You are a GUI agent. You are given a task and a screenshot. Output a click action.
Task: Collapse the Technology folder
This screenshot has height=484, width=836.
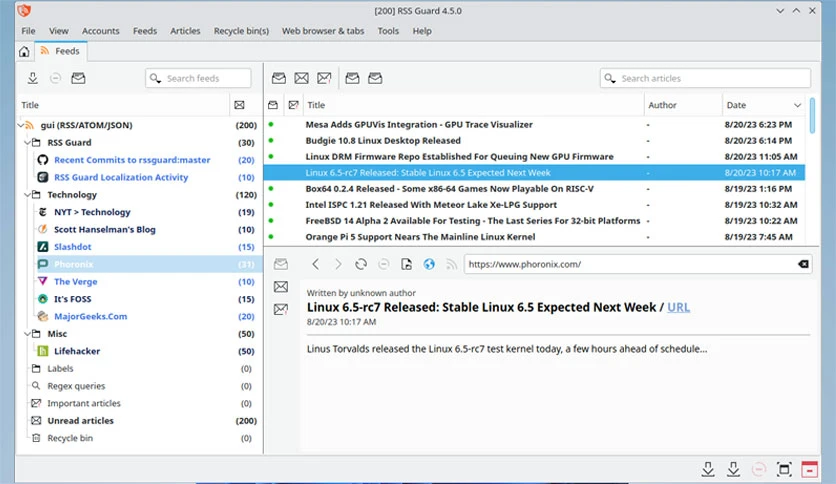(27, 195)
